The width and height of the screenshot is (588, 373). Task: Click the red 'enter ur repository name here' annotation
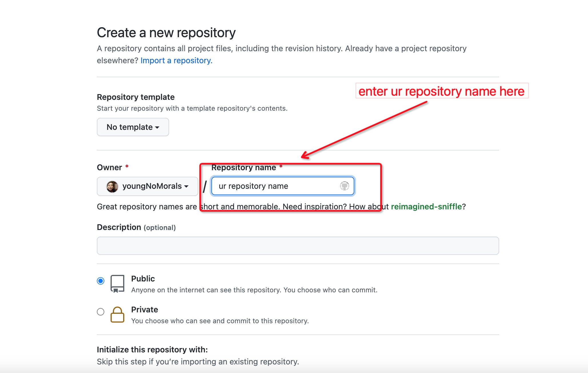pyautogui.click(x=441, y=91)
